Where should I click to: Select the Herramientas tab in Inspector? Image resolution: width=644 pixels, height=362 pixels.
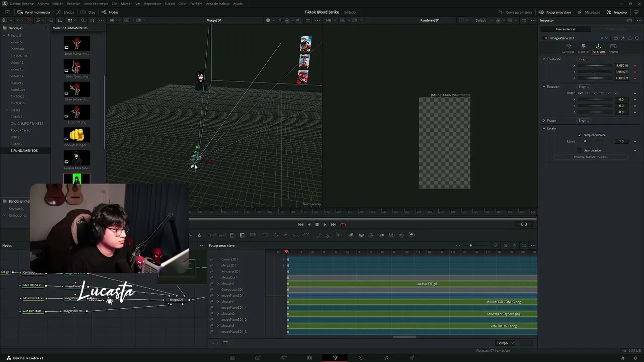pyautogui.click(x=566, y=29)
